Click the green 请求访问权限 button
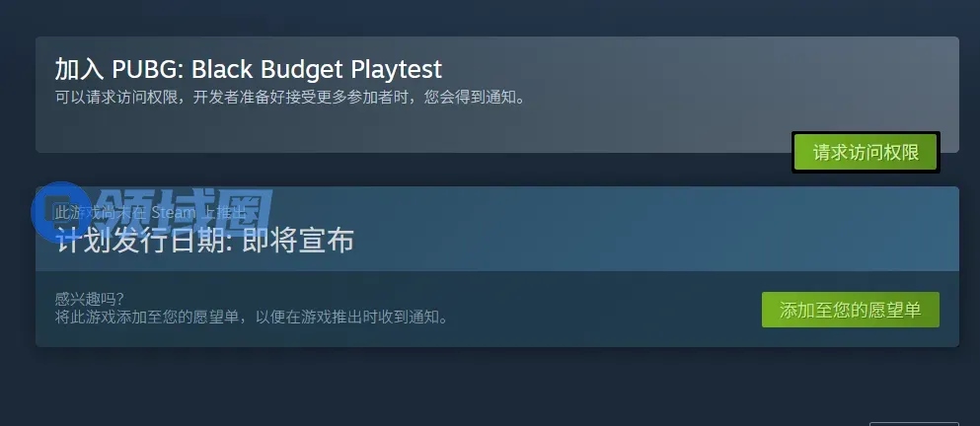This screenshot has width=980, height=426. tap(866, 153)
